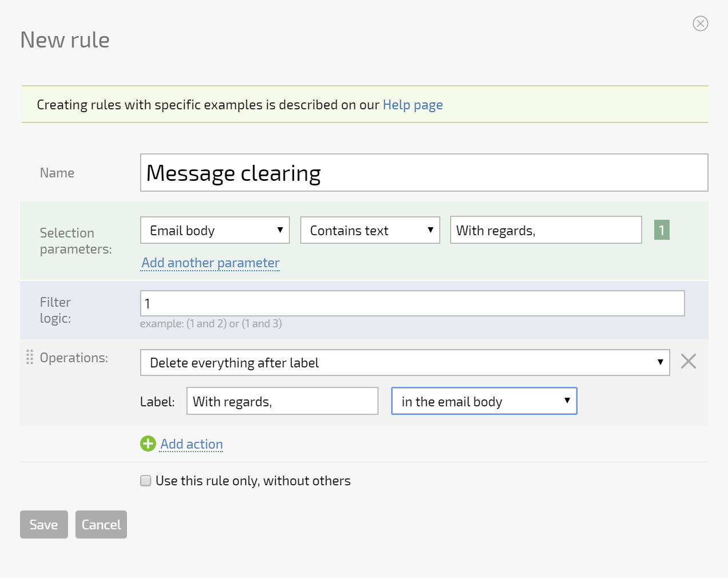Click the green plus Add action icon
Screen dimensions: 728x578
coord(148,444)
